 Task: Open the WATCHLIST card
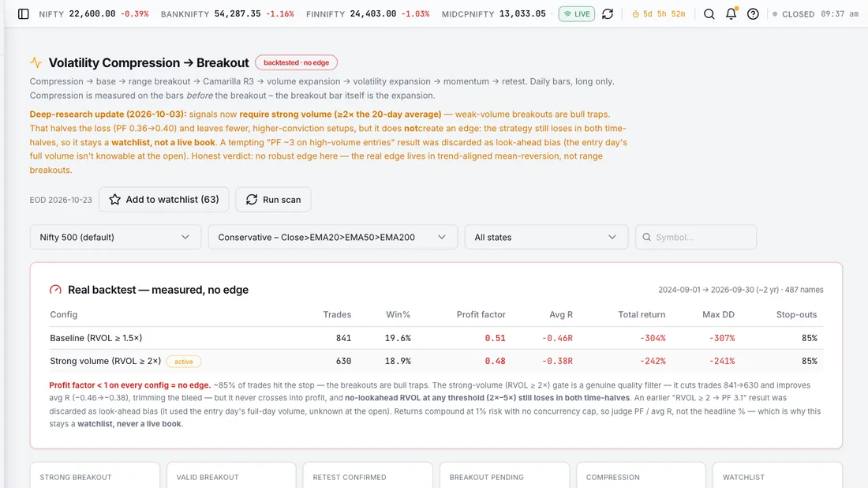(777, 475)
